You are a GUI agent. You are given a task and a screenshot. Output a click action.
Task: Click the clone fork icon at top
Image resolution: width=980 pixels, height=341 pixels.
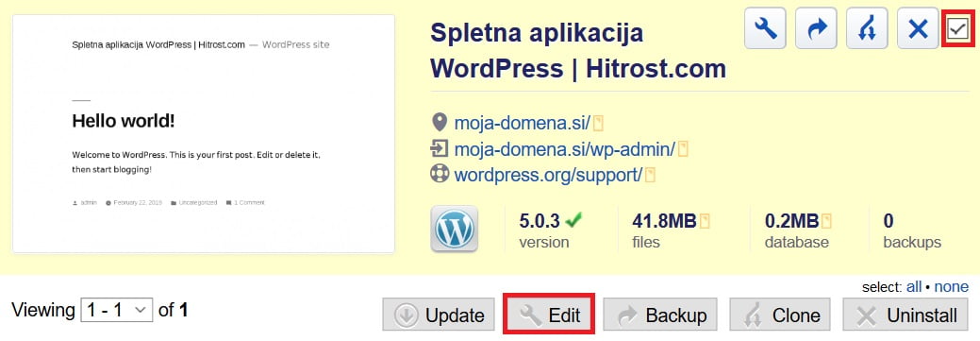point(866,28)
